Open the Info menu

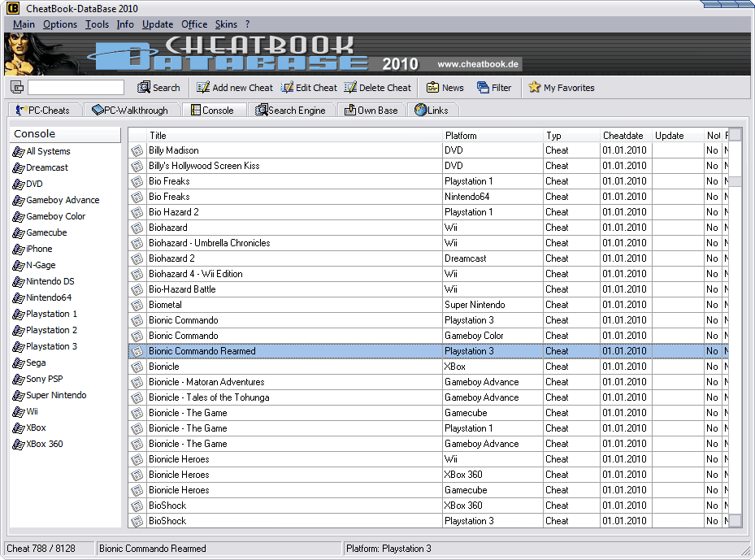[x=125, y=24]
